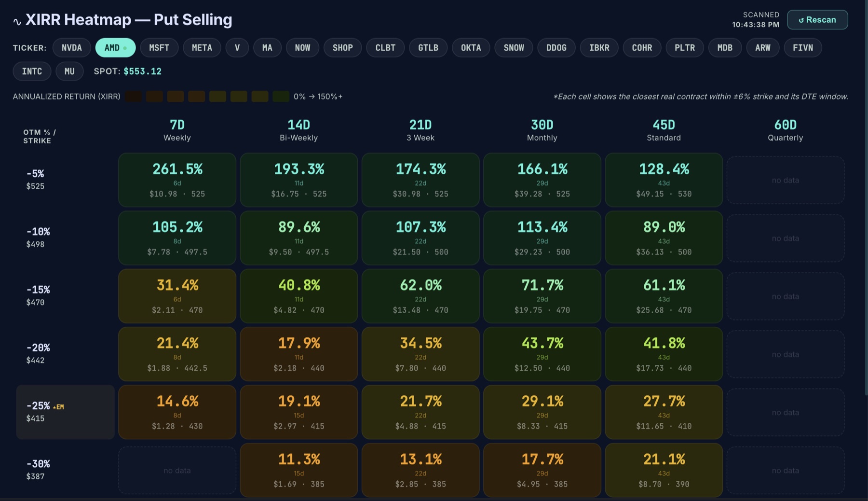The image size is (868, 501).
Task: Click the 14D Bi-Weekly column header
Action: [298, 130]
